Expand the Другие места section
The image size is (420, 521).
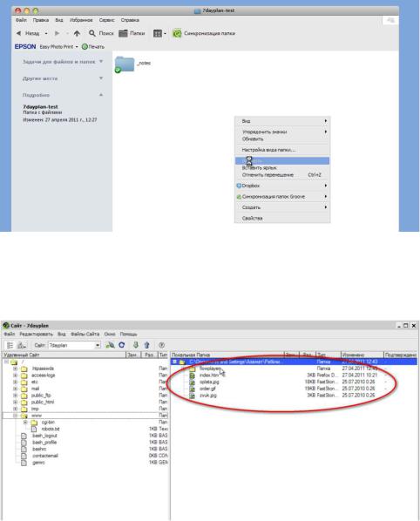pos(101,78)
